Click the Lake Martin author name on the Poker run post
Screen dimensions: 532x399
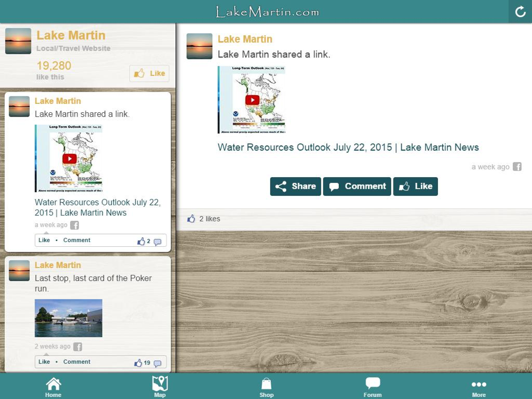pyautogui.click(x=58, y=265)
